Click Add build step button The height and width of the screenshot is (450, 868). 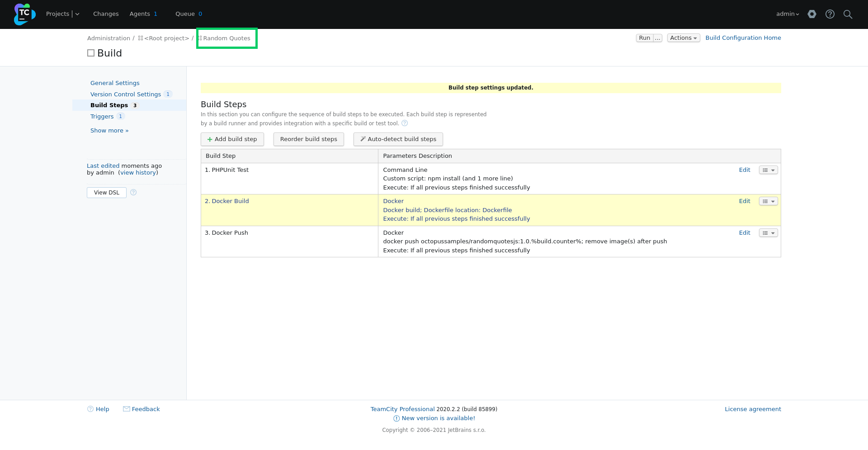232,139
